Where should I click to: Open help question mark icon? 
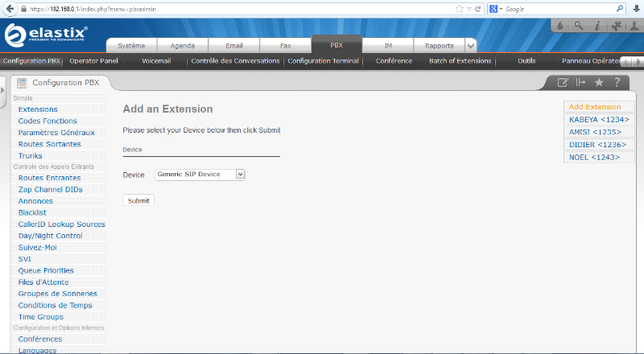pos(617,83)
